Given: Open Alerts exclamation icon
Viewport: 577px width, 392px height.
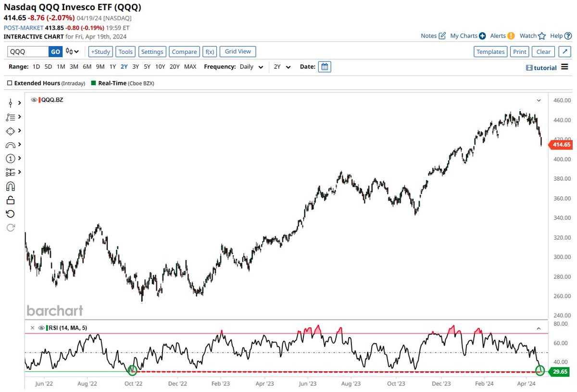Looking at the screenshot, I should (511, 36).
